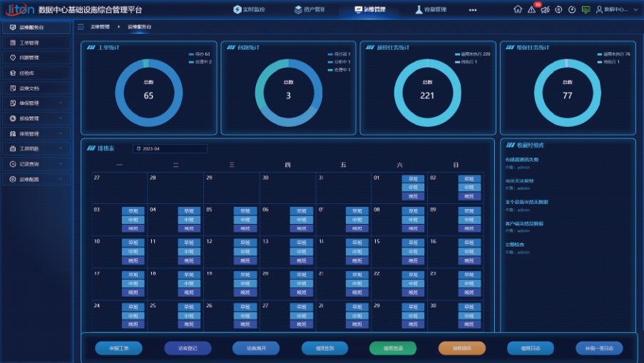
Task: Expand the 排班管理 sidebar submenu
Action: [61, 133]
